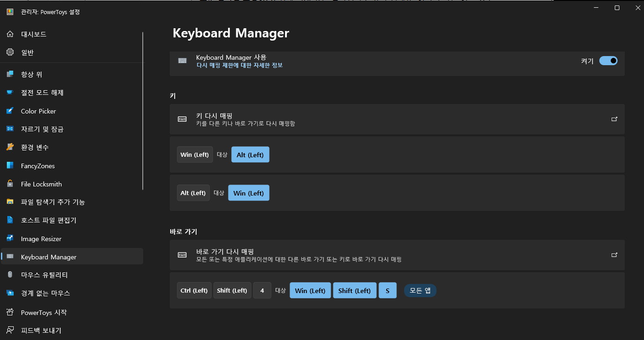This screenshot has width=644, height=340.
Task: Select the File Locksmith padlock icon
Action: (10, 184)
